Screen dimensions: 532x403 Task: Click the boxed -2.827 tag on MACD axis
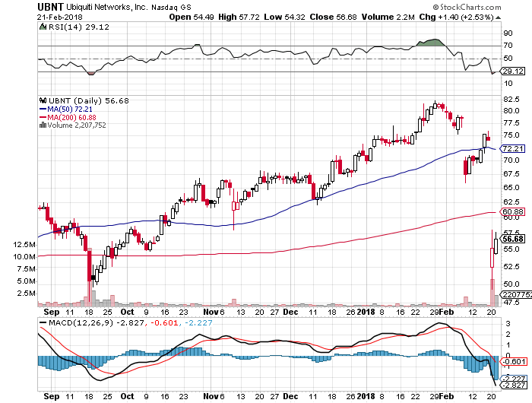coord(514,386)
